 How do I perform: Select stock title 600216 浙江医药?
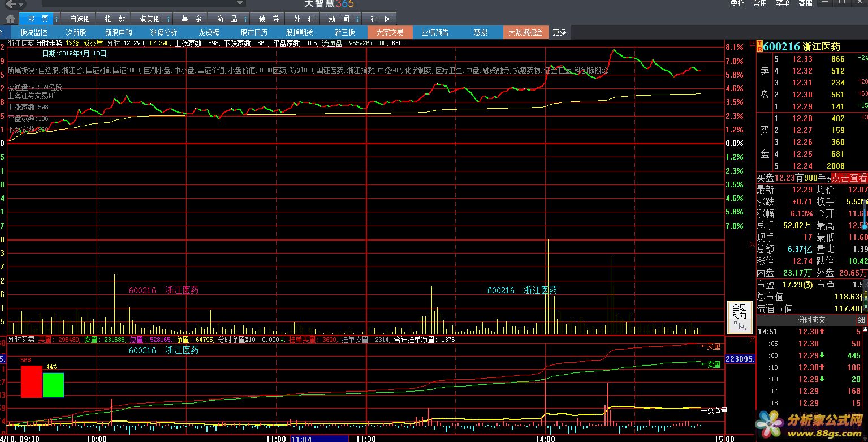pyautogui.click(x=802, y=46)
